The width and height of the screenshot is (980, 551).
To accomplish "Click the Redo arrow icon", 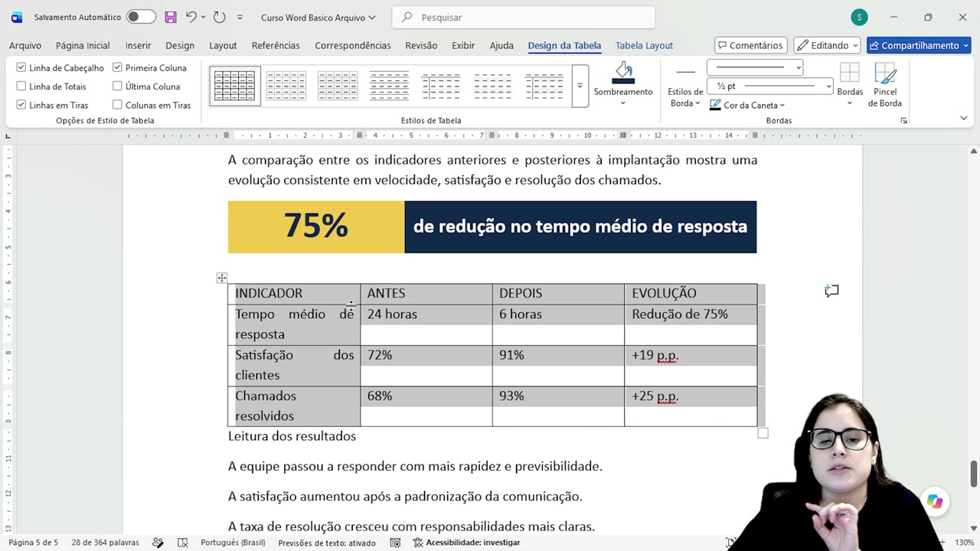I will (x=219, y=17).
